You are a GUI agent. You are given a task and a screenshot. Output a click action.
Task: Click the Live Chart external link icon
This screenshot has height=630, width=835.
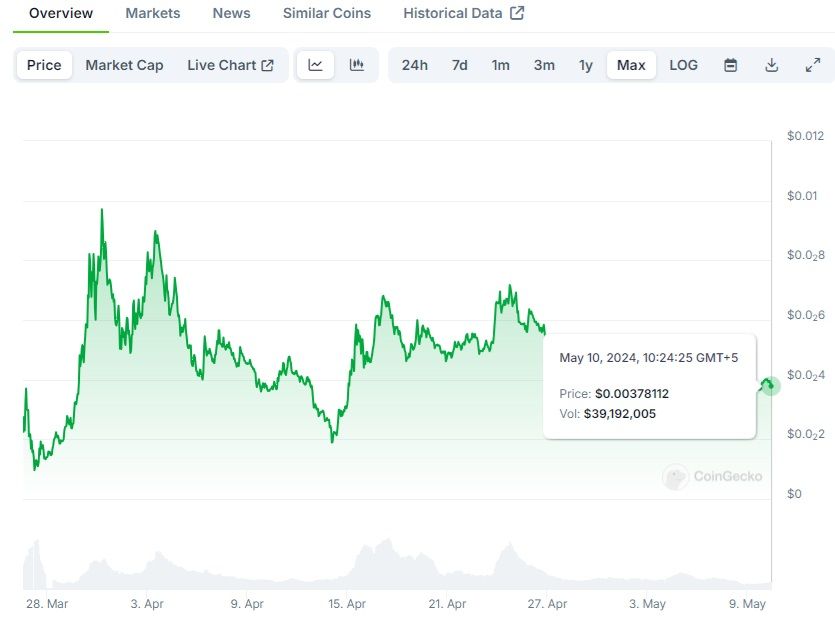pos(268,65)
